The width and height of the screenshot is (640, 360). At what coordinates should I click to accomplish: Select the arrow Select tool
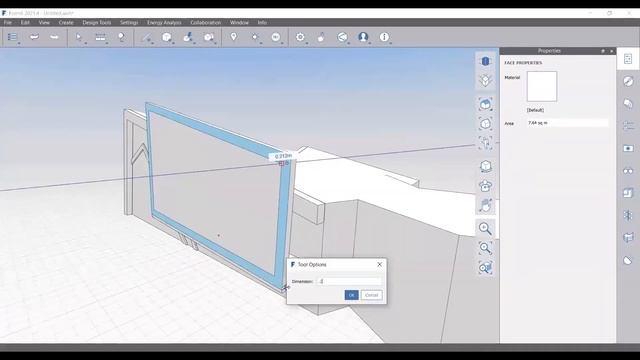(79, 37)
